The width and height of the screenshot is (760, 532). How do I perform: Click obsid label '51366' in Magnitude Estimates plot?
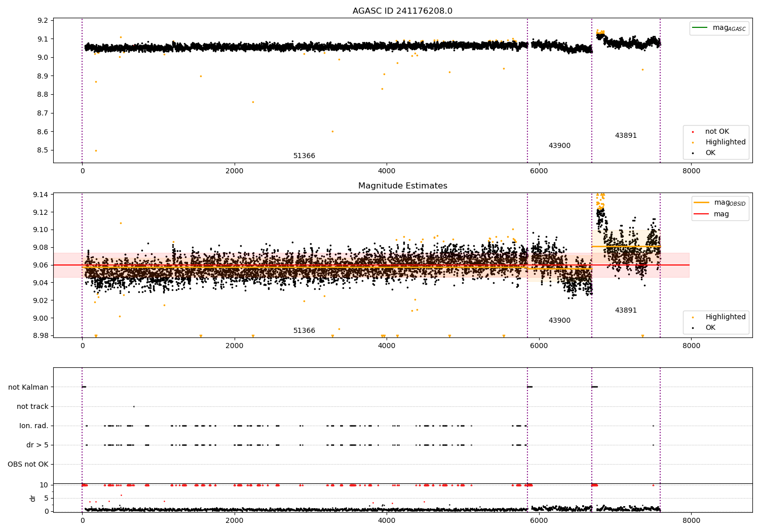click(x=304, y=331)
